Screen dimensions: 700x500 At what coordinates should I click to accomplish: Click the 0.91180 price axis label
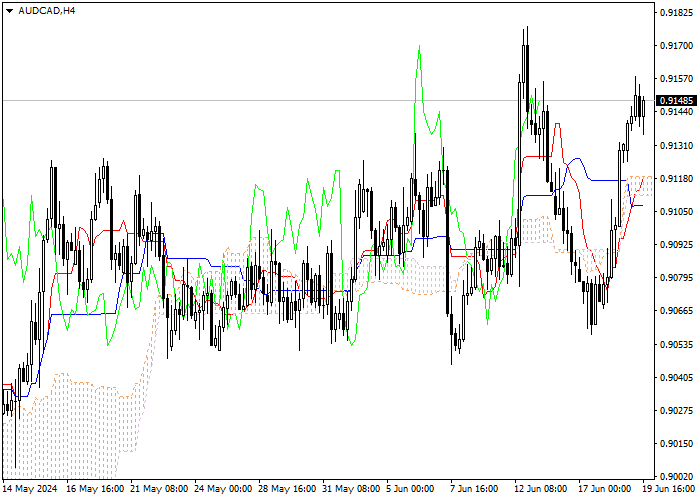(x=676, y=179)
